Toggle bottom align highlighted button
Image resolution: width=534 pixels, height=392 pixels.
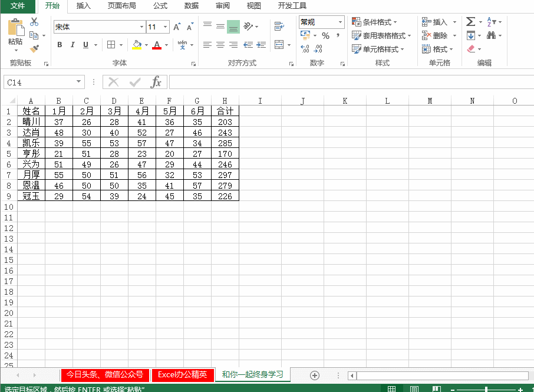[233, 27]
